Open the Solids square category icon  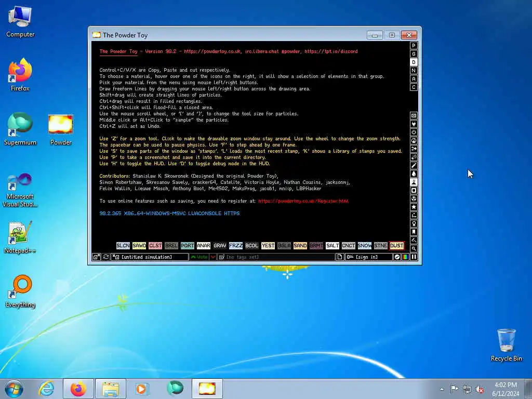coord(414,190)
